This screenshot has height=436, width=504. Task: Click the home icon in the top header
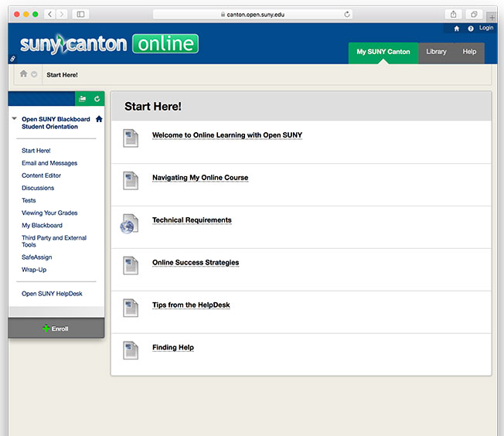(456, 29)
